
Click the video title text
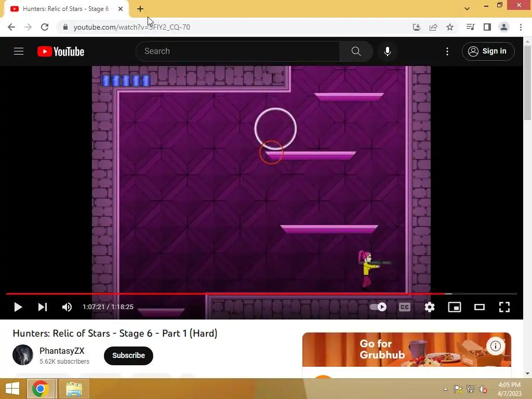point(115,334)
